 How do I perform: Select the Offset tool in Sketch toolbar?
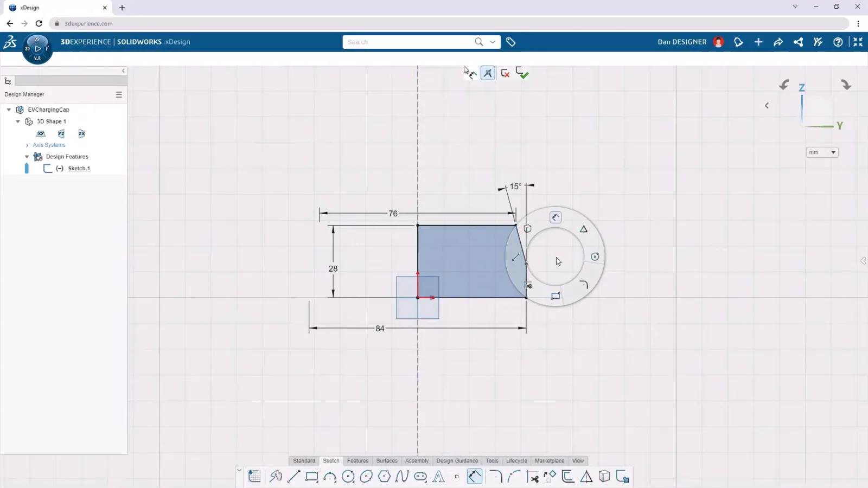tap(568, 477)
